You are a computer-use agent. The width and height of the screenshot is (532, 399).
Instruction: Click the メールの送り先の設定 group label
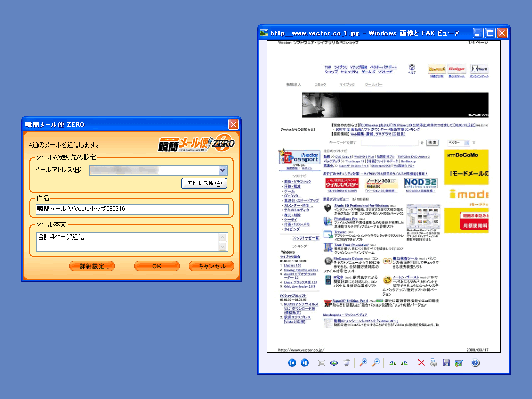pos(66,157)
